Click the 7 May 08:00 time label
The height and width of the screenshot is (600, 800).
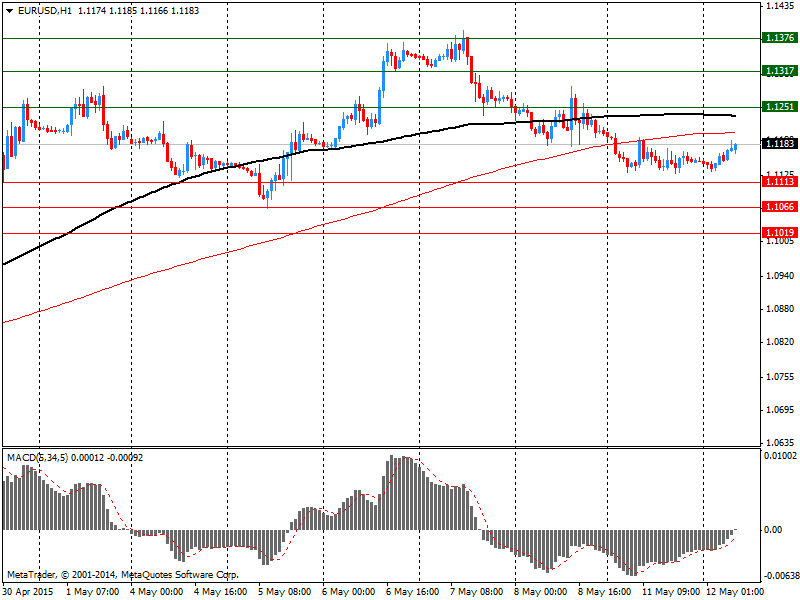click(477, 592)
